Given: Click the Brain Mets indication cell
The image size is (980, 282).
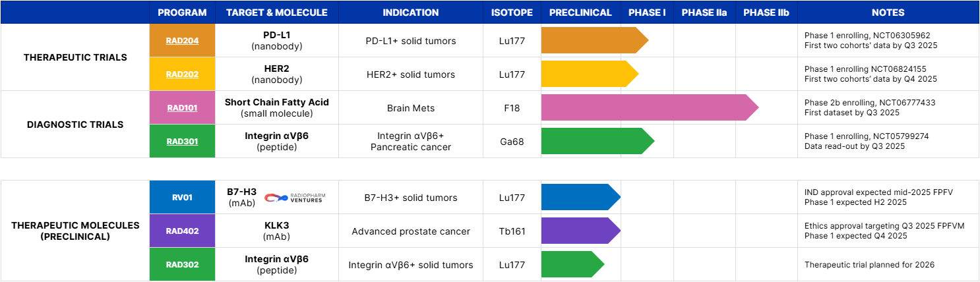Looking at the screenshot, I should coord(410,108).
